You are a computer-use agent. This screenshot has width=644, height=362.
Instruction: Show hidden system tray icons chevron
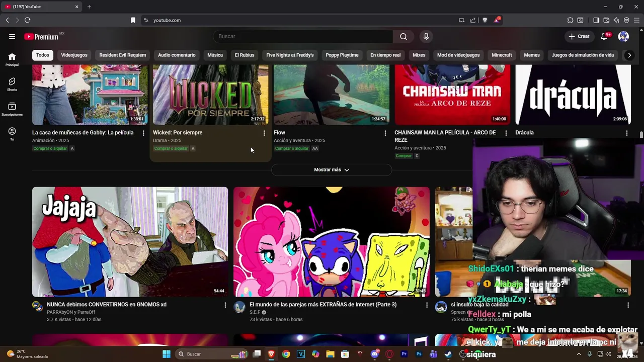click(579, 354)
